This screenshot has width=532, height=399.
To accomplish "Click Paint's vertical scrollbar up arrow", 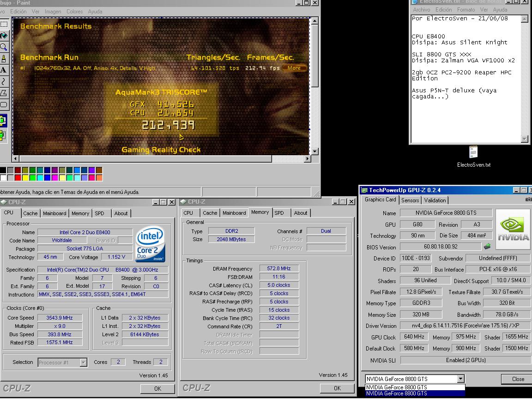I will coord(314,21).
